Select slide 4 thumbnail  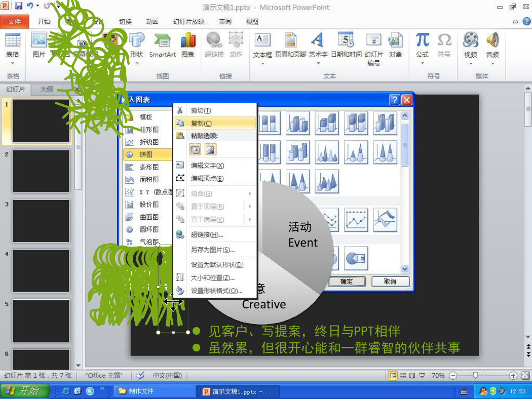(x=41, y=271)
